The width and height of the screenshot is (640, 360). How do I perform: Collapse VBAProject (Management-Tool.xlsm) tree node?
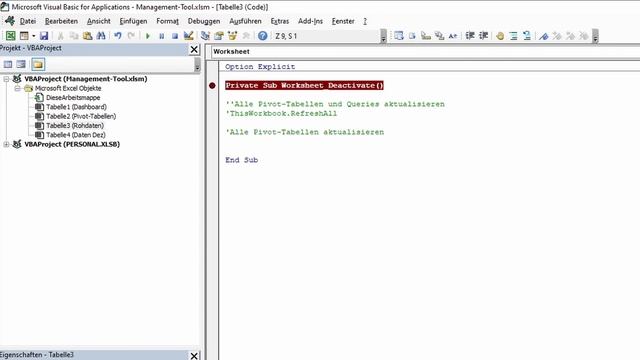tap(6, 79)
